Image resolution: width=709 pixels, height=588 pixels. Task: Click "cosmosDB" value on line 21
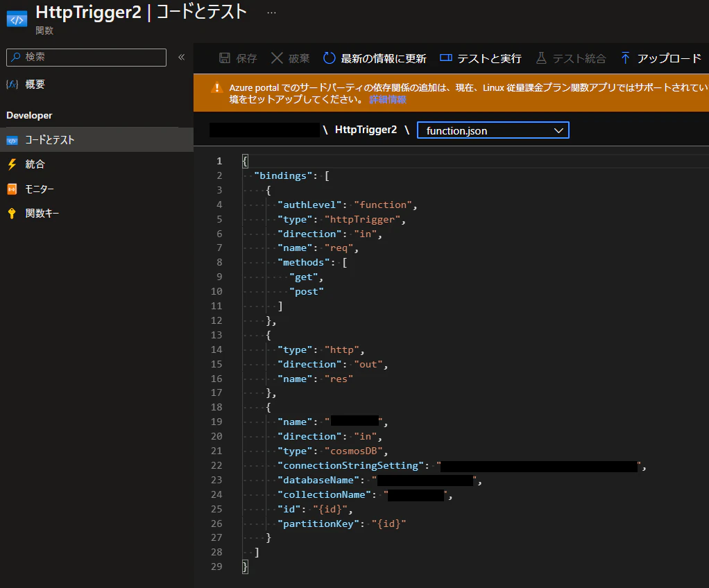click(354, 451)
